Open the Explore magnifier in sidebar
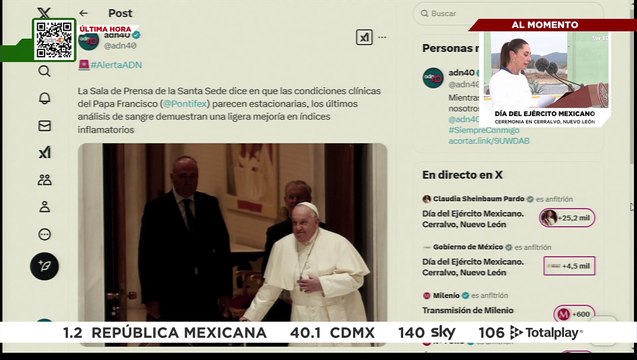 [x=44, y=71]
